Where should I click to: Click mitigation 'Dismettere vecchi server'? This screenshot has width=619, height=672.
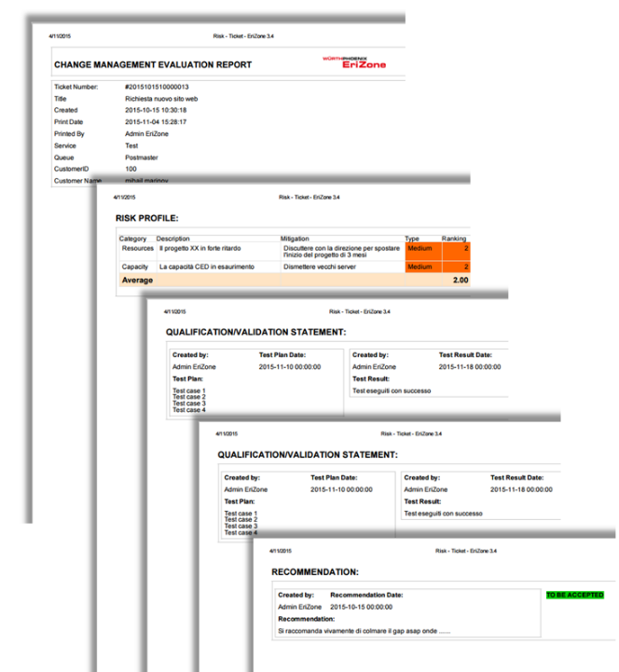(320, 267)
